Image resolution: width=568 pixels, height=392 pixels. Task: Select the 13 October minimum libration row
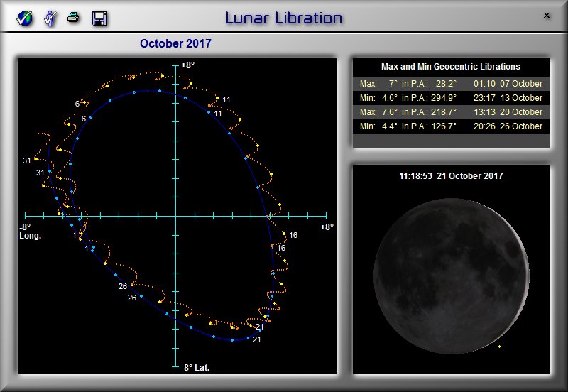451,98
